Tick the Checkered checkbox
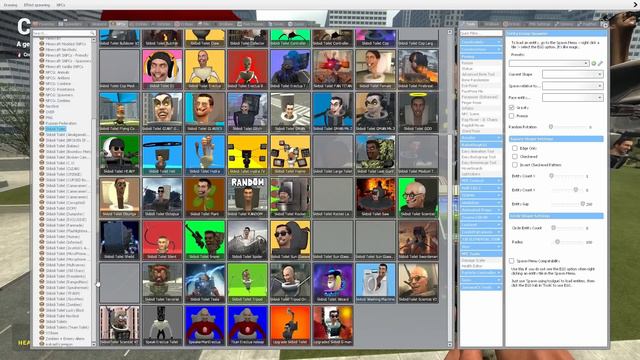 515,156
